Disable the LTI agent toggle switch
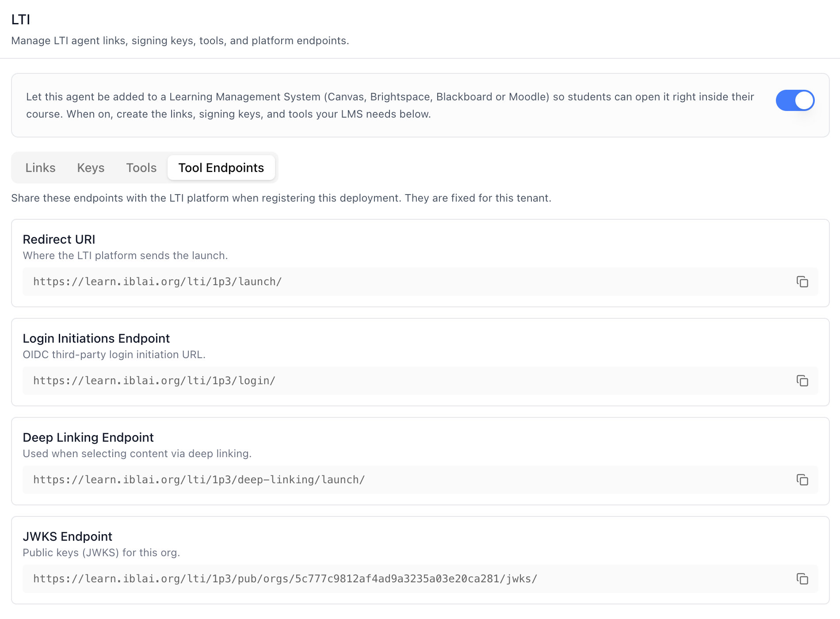 [x=795, y=100]
